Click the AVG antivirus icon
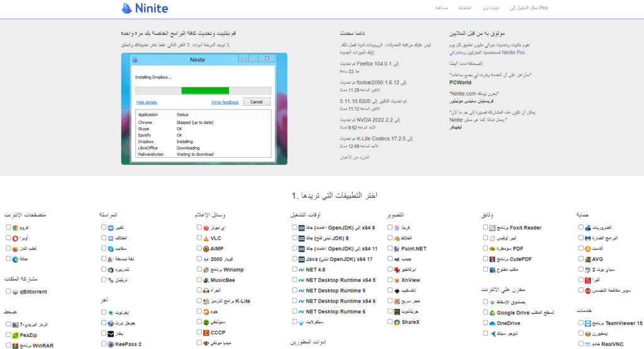Image resolution: width=644 pixels, height=349 pixels. [x=587, y=259]
